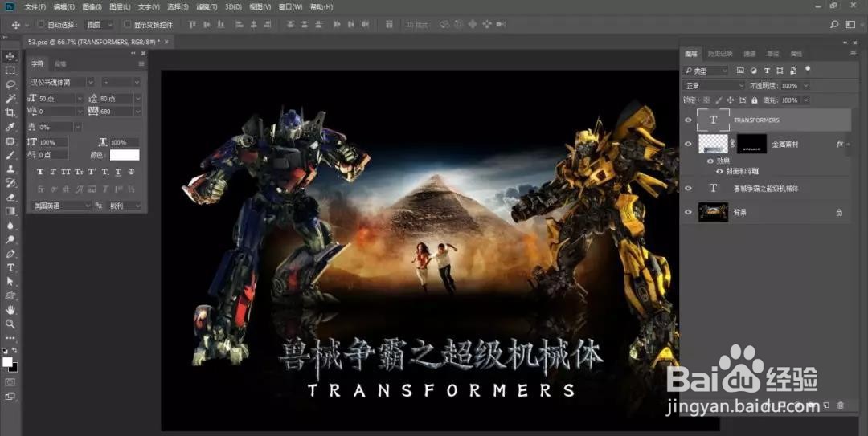The image size is (868, 436).
Task: Select the Path Selection arrow tool
Action: point(10,282)
